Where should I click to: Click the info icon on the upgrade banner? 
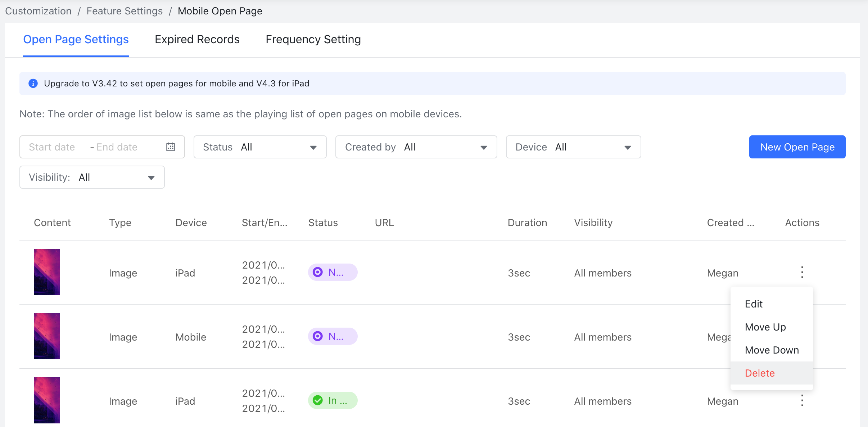click(x=33, y=83)
